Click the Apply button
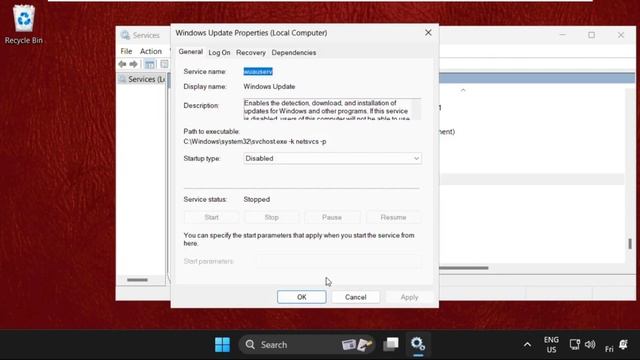640x360 pixels. [409, 297]
